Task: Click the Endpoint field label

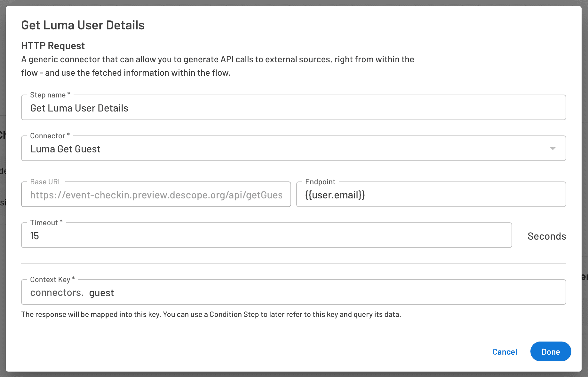Action: click(x=320, y=181)
